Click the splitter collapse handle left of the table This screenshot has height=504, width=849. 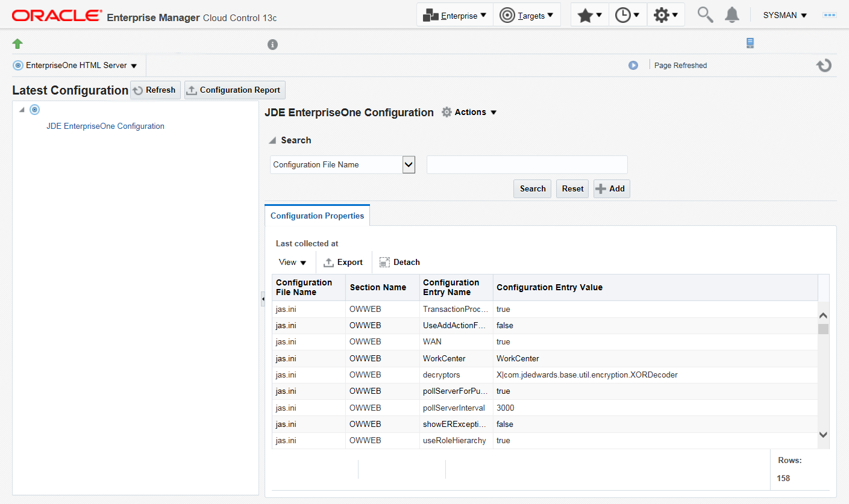(263, 299)
